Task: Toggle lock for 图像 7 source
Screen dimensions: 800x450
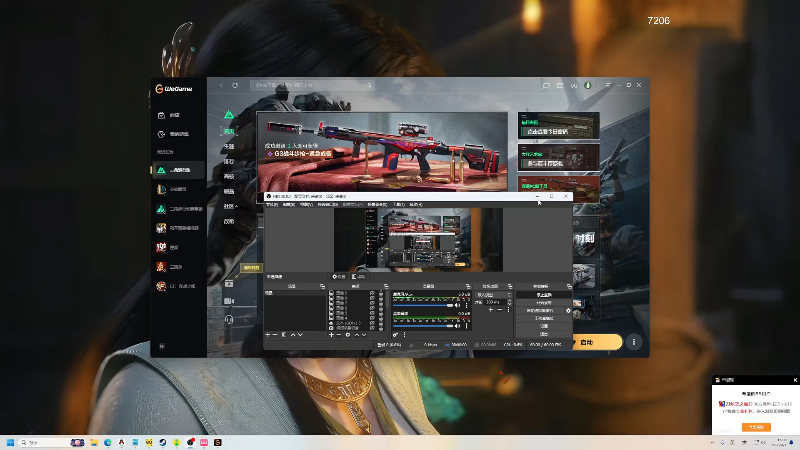Action: [381, 303]
